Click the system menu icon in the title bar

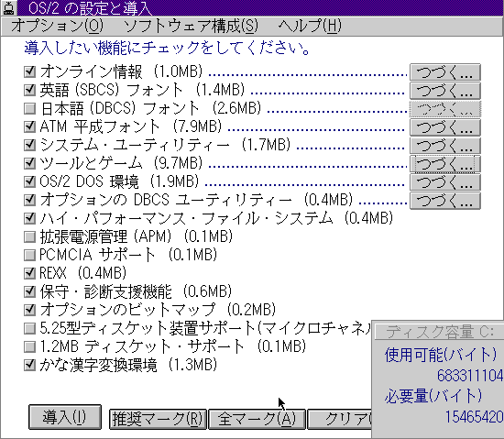[x=8, y=7]
